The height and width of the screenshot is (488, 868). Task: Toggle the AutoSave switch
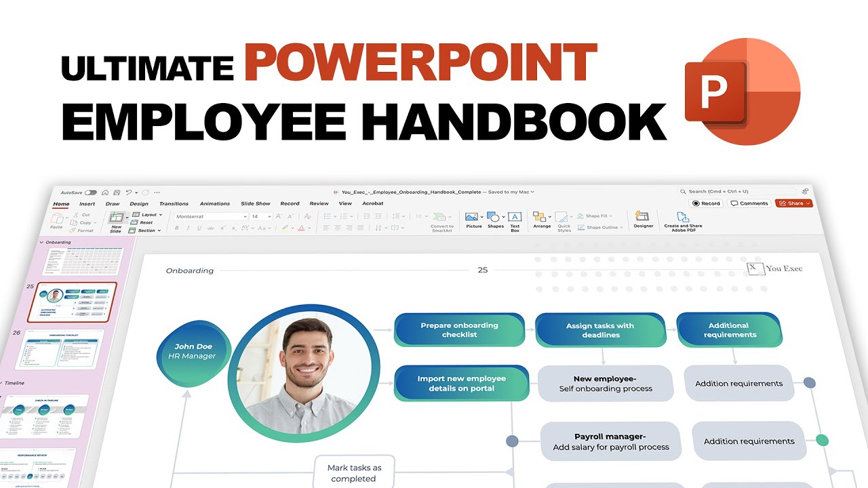click(90, 192)
